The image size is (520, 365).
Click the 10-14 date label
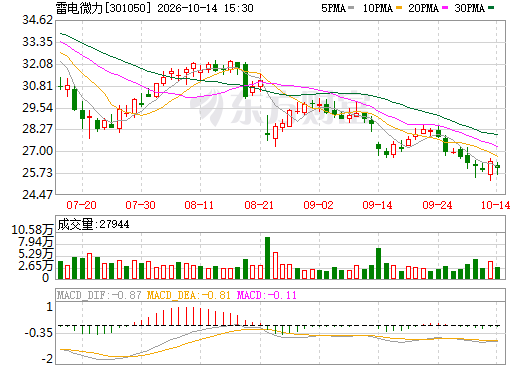click(495, 205)
